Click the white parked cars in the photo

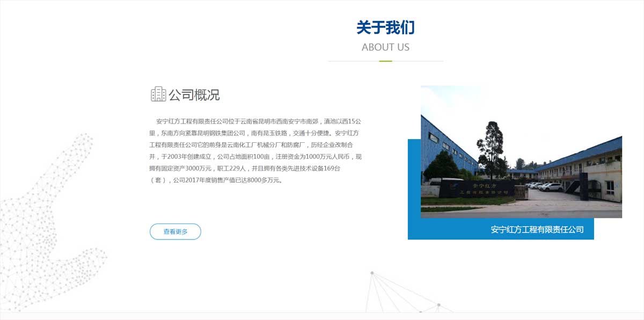[x=547, y=186]
